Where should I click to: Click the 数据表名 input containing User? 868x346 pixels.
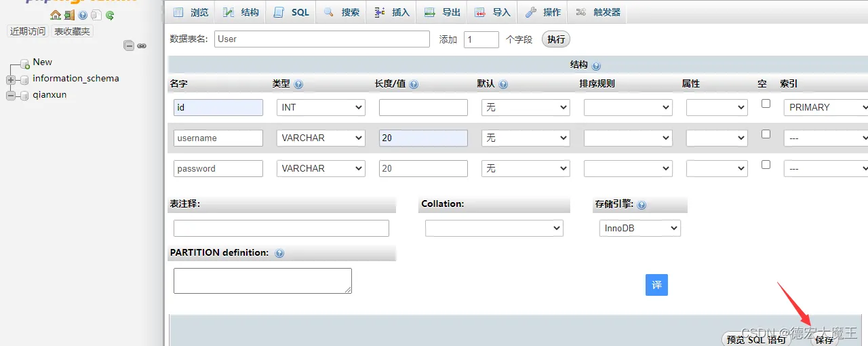pos(322,39)
